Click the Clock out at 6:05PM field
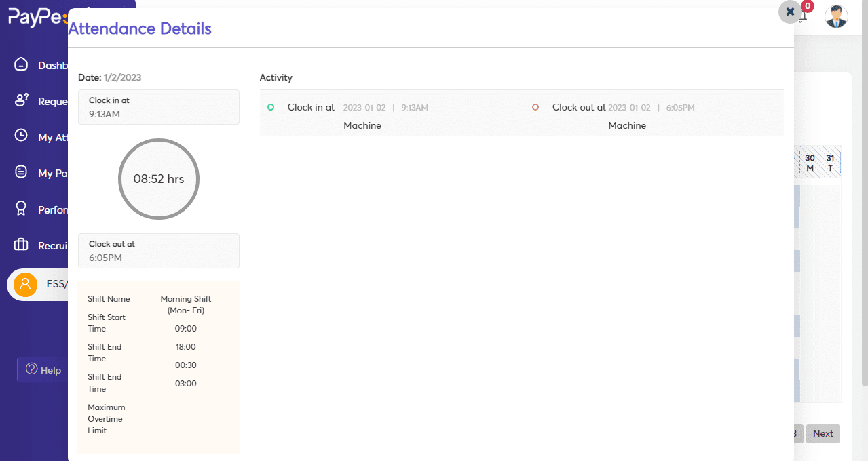 [x=159, y=251]
